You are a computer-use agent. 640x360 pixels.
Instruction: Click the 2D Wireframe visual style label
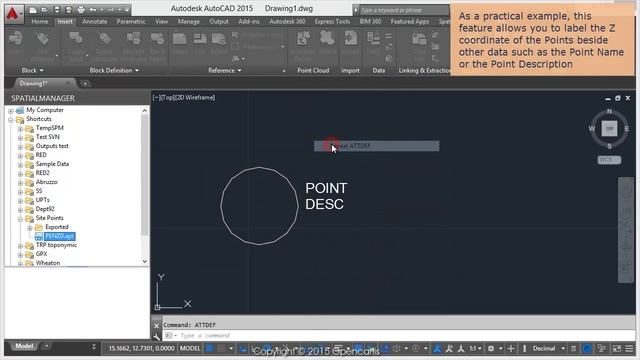tap(195, 98)
